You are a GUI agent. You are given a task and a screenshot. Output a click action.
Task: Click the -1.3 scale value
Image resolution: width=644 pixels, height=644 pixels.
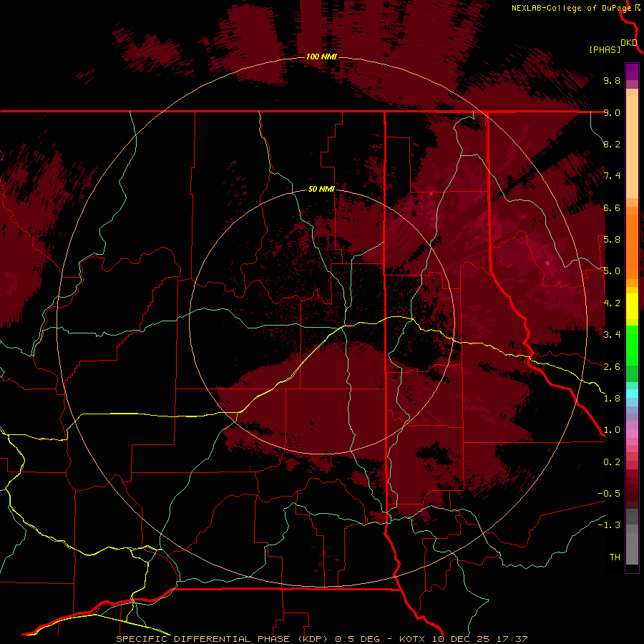pyautogui.click(x=609, y=525)
